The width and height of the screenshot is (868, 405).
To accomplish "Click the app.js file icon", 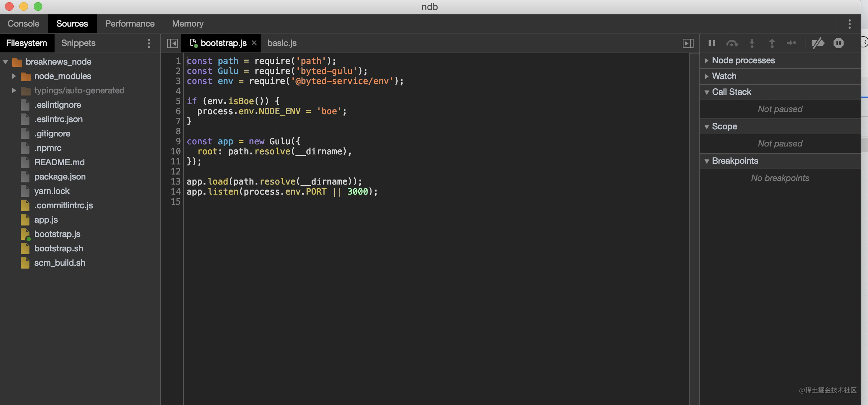I will click(25, 220).
